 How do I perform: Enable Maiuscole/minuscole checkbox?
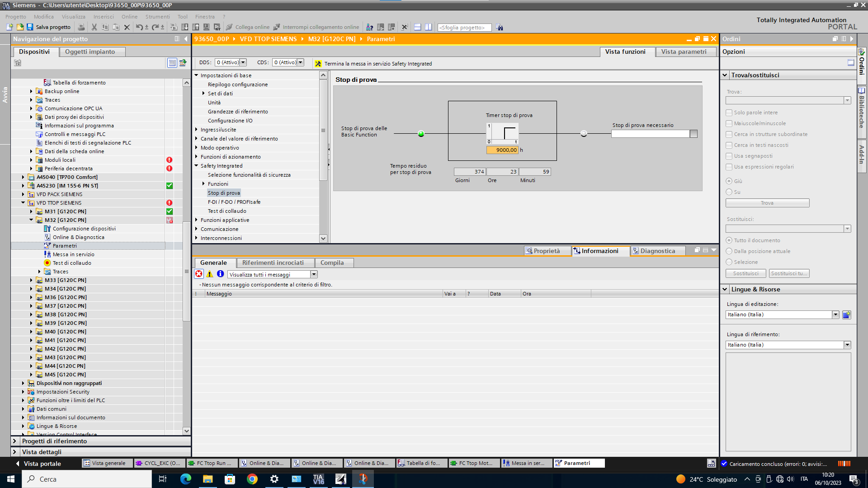[729, 123]
